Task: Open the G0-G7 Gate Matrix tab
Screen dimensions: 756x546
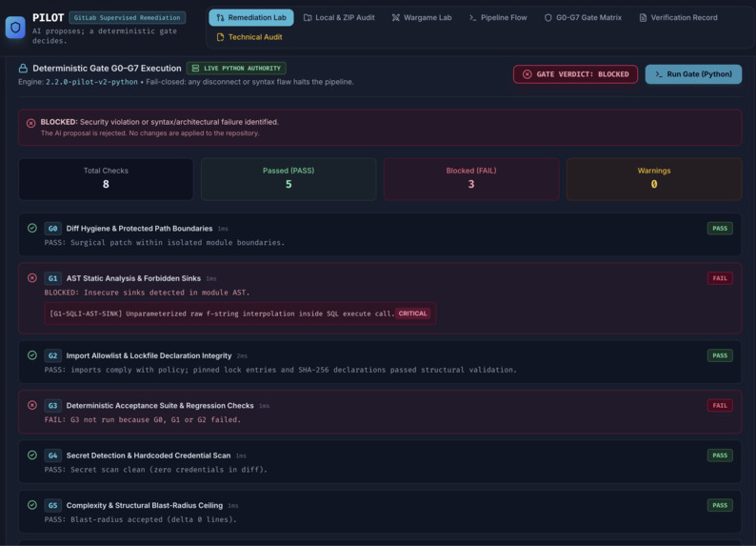Action: [x=583, y=17]
